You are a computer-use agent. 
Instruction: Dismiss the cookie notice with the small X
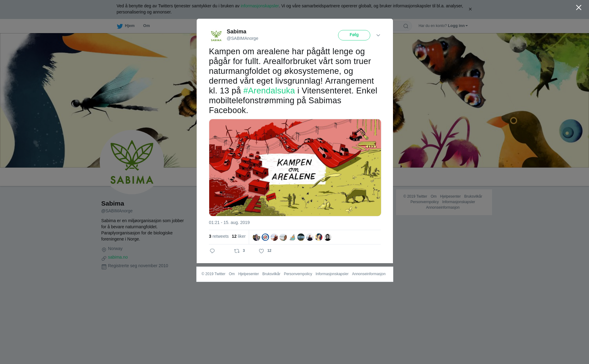pos(470,9)
